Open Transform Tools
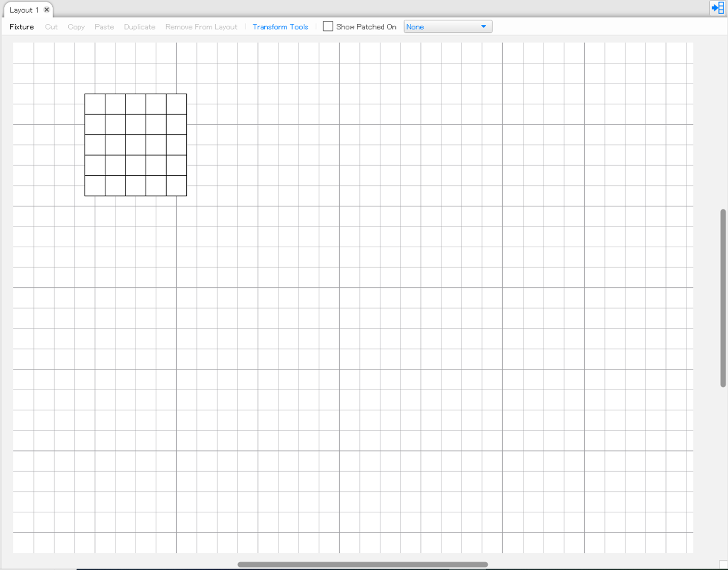Image resolution: width=728 pixels, height=570 pixels. [x=280, y=27]
